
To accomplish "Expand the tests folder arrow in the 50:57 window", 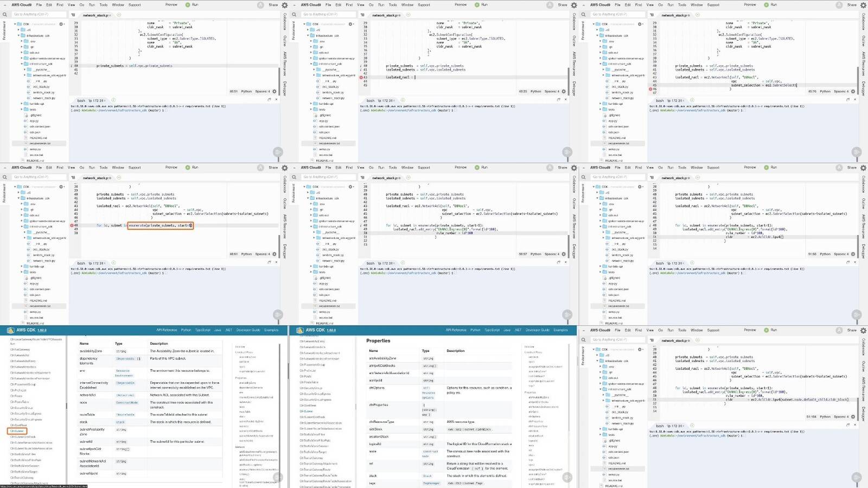I will click(x=311, y=272).
